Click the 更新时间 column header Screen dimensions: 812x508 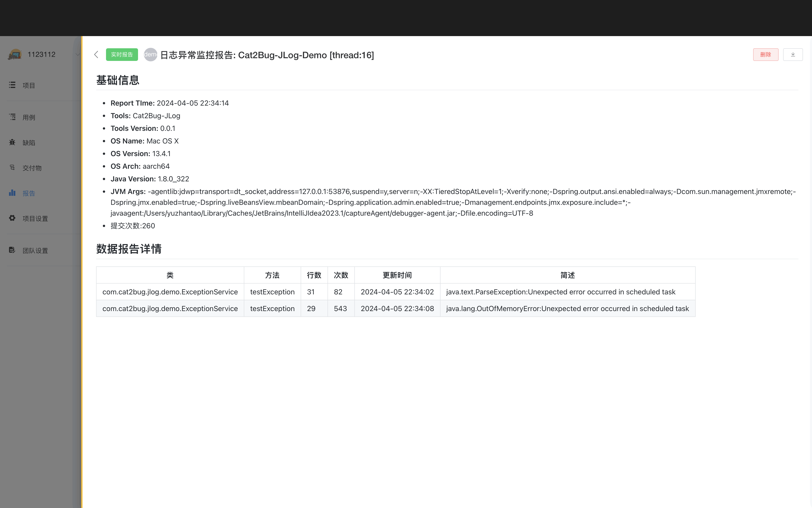[x=397, y=275]
